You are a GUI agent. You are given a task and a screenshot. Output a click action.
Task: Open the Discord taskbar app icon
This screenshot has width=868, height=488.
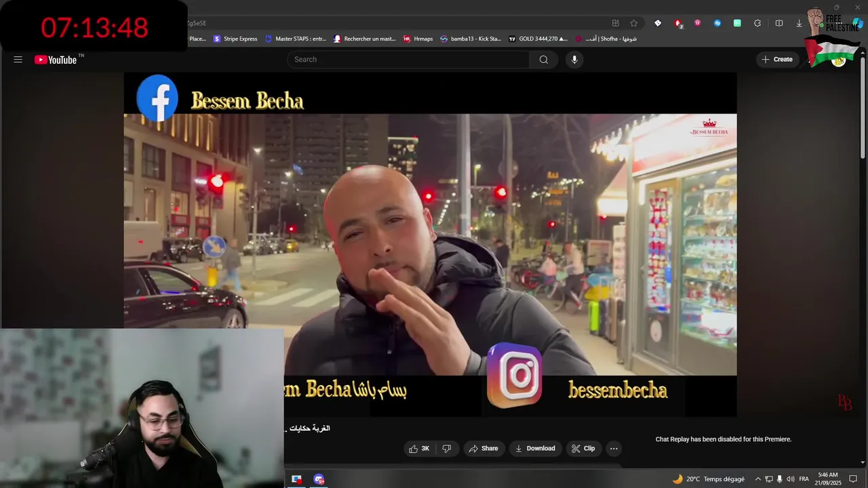319,479
